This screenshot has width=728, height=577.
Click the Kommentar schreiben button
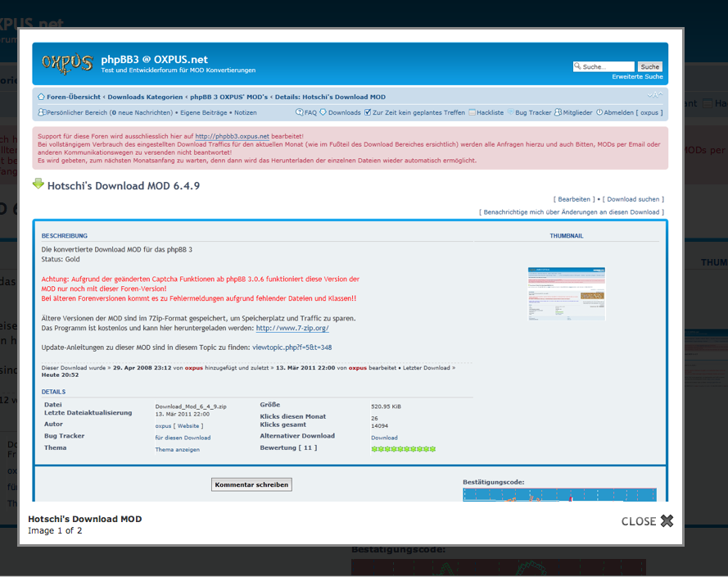point(251,484)
